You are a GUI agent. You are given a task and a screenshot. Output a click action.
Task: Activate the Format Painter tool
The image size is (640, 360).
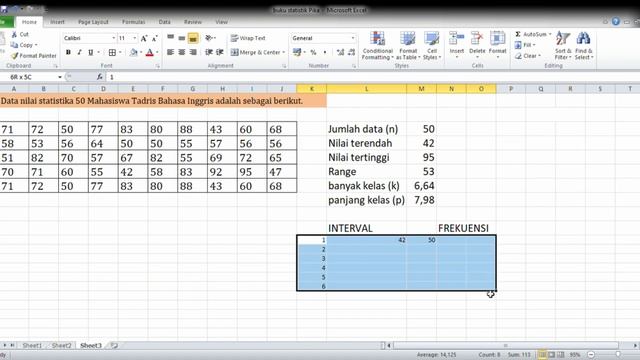point(34,56)
